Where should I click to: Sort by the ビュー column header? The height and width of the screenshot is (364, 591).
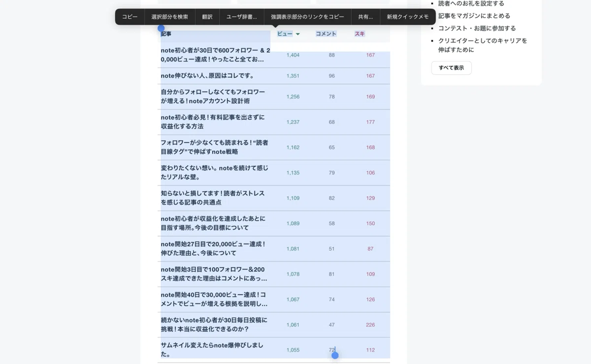coord(285,34)
